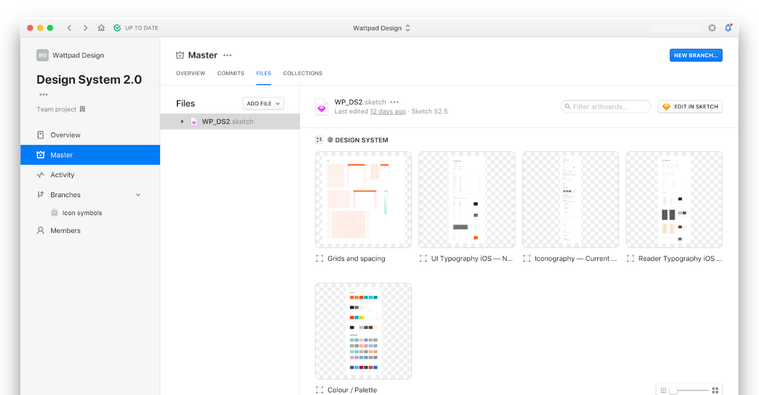Click the Colour / Palette artboard label
Image resolution: width=759 pixels, height=395 pixels.
tap(352, 390)
